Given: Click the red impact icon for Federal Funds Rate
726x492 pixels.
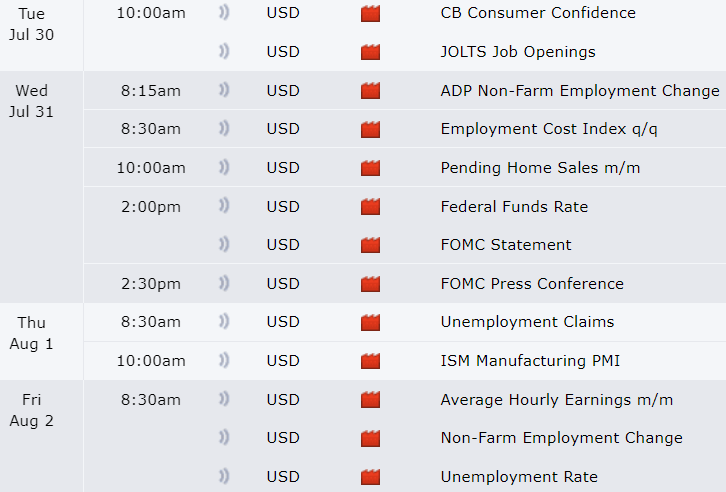Looking at the screenshot, I should click(371, 207).
